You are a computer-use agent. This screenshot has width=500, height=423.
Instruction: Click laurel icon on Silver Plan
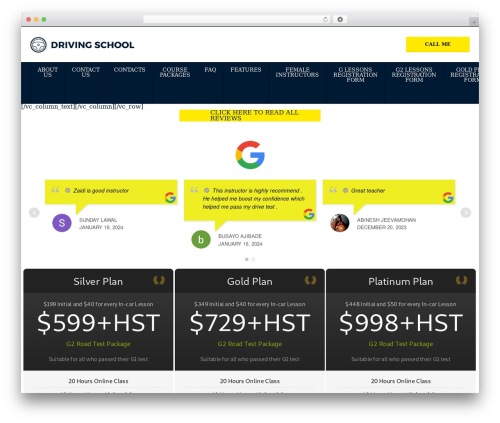tap(159, 280)
